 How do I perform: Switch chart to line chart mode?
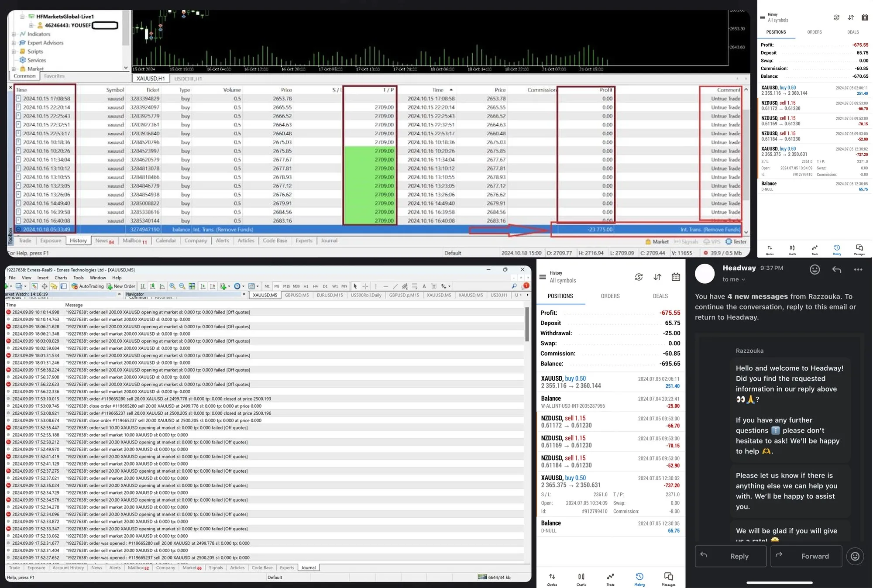pyautogui.click(x=162, y=286)
